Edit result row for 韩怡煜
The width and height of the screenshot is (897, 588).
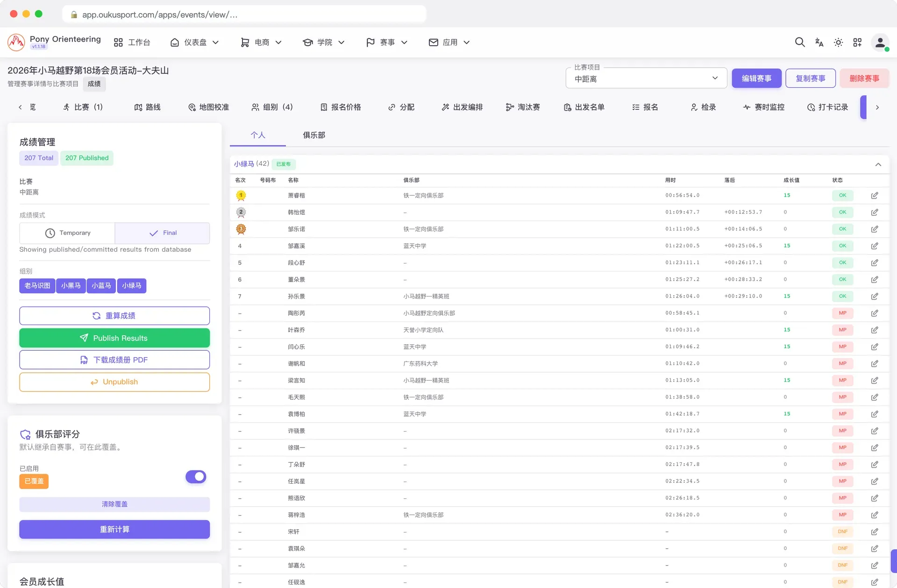point(875,212)
